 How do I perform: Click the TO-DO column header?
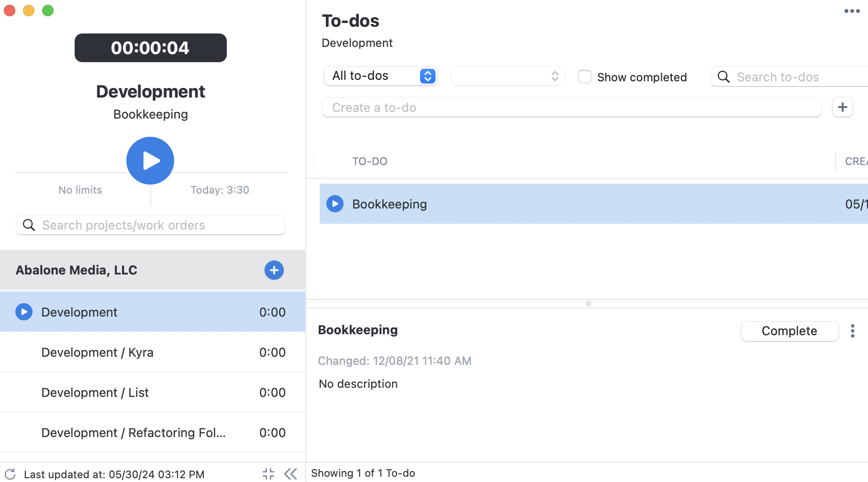click(370, 161)
